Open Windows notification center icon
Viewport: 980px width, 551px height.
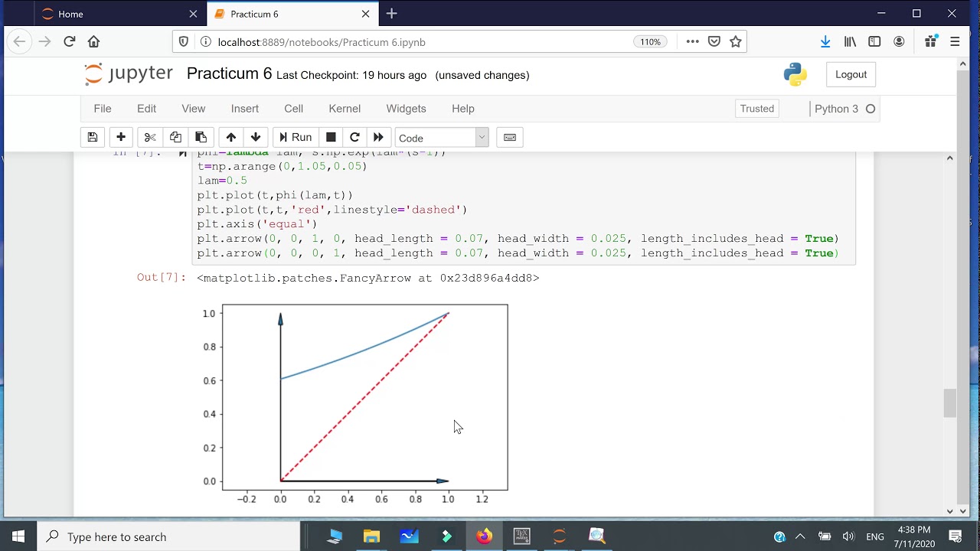point(955,536)
